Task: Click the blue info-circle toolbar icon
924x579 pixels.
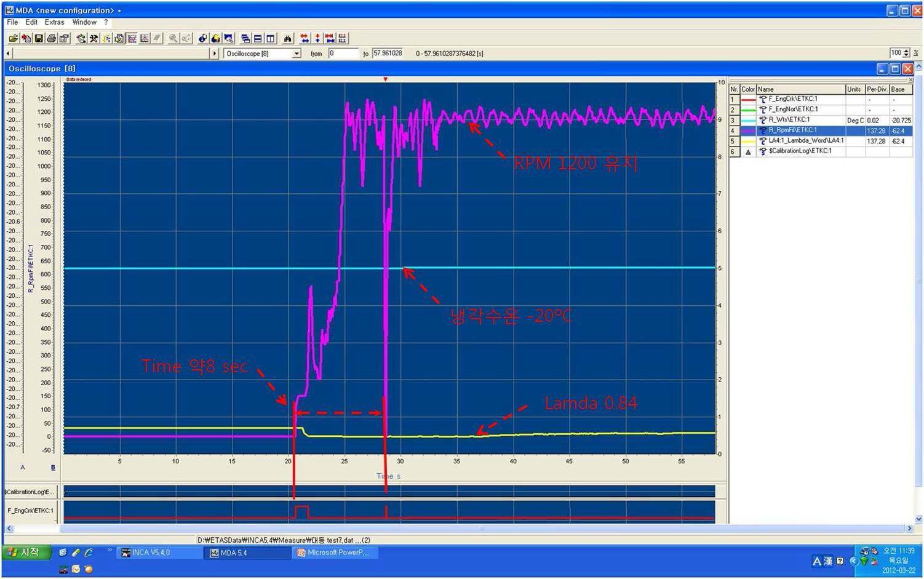Action: tap(202, 38)
